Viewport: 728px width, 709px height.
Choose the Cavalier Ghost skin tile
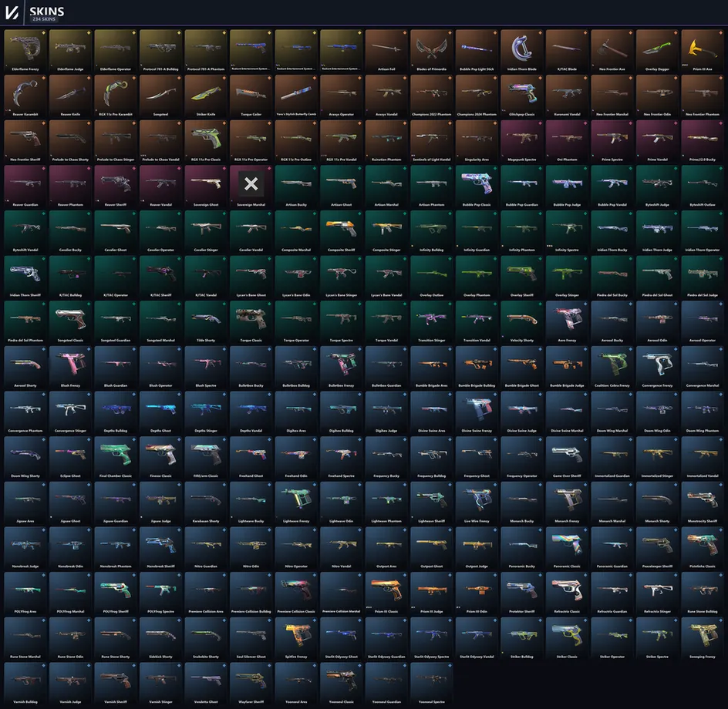[x=116, y=232]
